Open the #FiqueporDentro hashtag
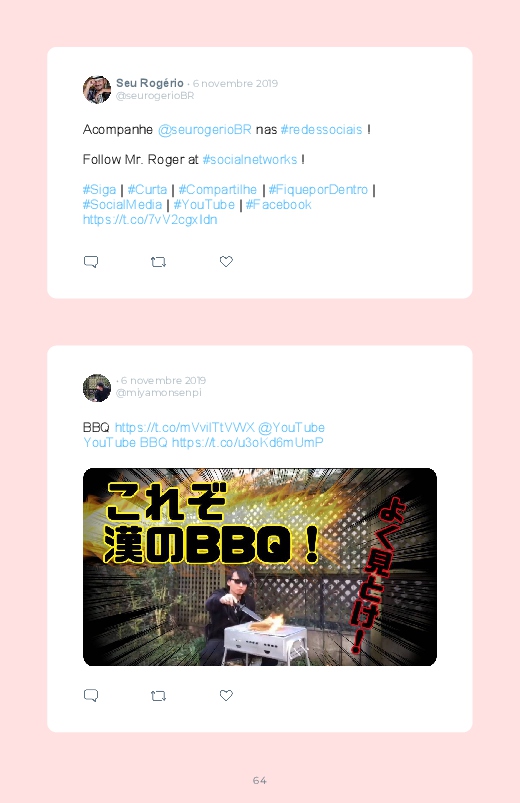Image resolution: width=520 pixels, height=803 pixels. pyautogui.click(x=318, y=190)
